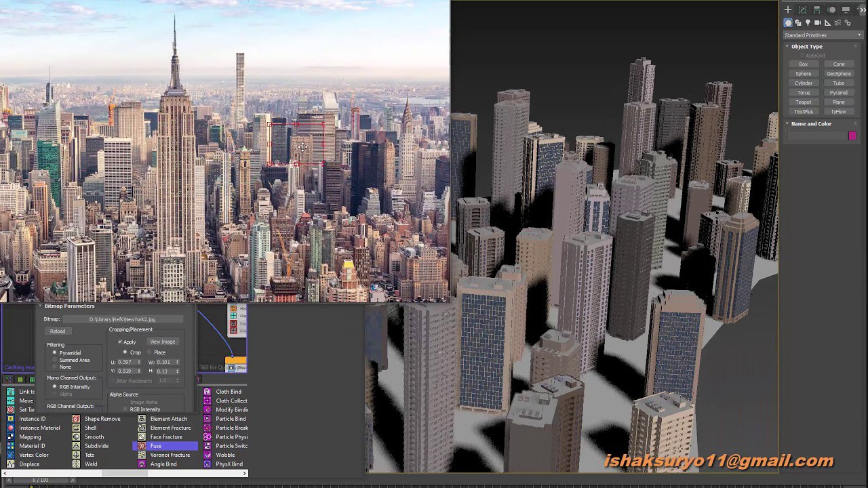
Task: Click the Face Fracture operator icon
Action: pos(142,437)
